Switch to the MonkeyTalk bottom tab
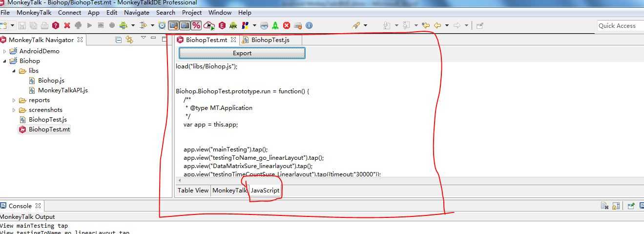The width and height of the screenshot is (644, 234). click(x=229, y=191)
